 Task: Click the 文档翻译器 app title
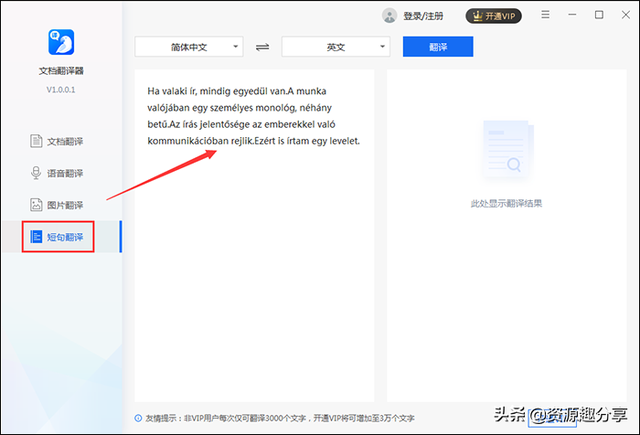tap(61, 71)
